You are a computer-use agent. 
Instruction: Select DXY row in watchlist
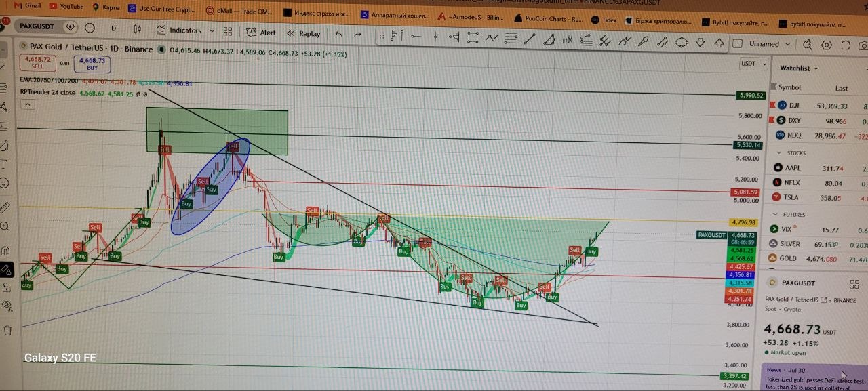pos(818,121)
